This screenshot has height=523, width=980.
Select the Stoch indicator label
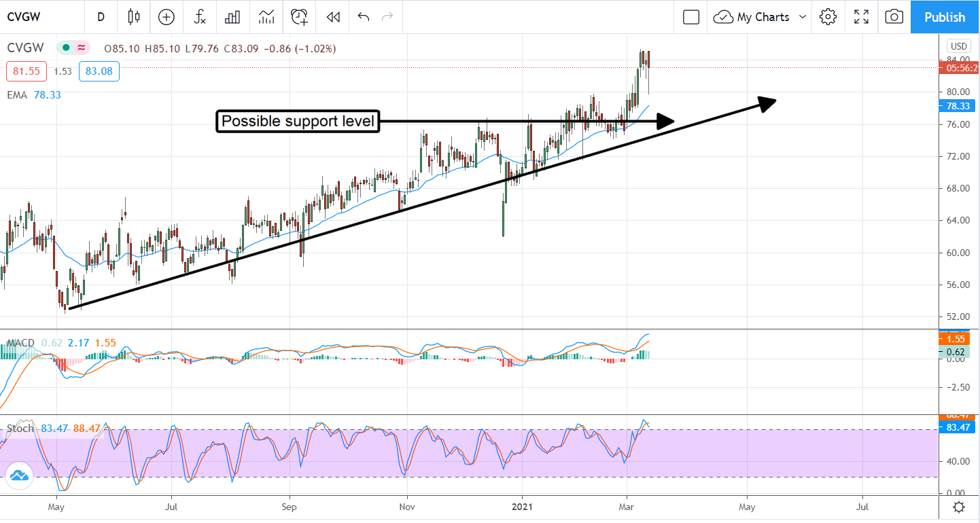tap(20, 429)
